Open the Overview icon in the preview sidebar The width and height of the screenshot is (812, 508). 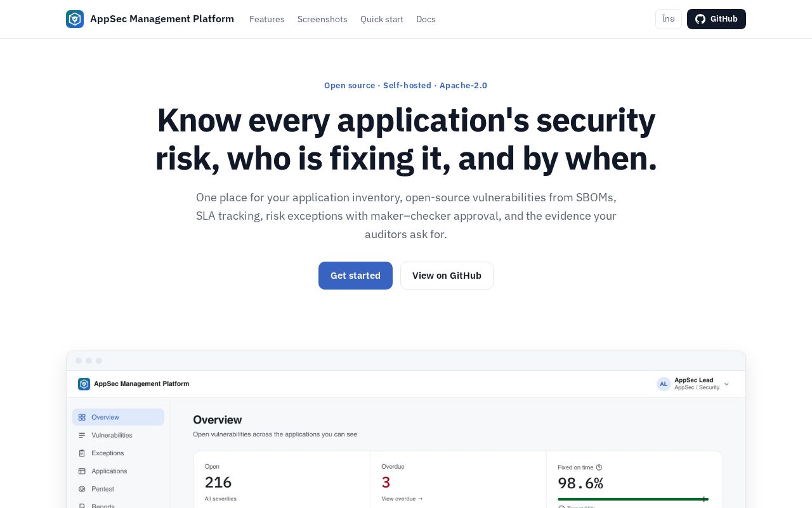(x=82, y=417)
